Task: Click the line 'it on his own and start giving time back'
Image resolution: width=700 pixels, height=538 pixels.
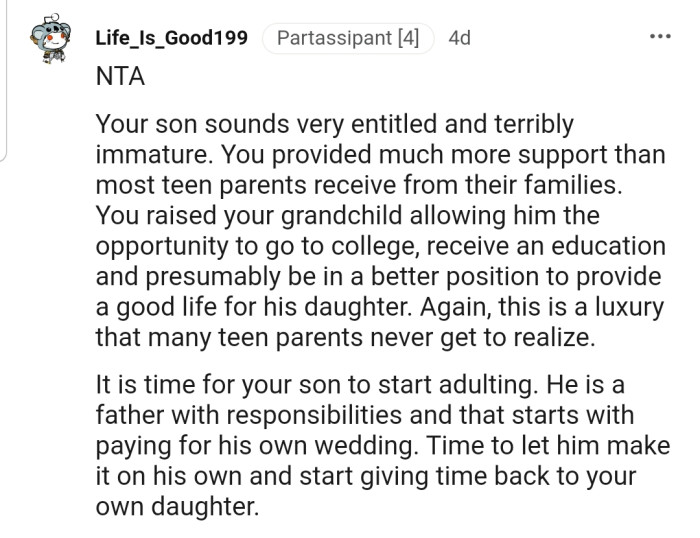Action: pyautogui.click(x=371, y=476)
